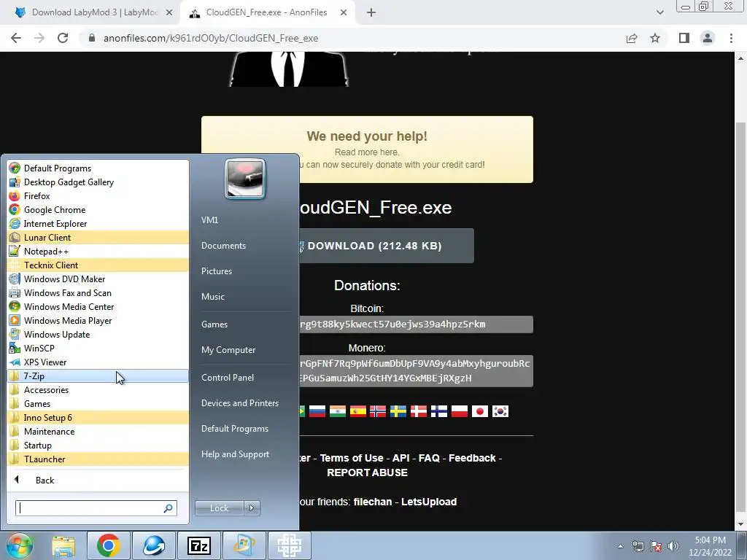The image size is (747, 560).
Task: Follow the 'Read more here.' link
Action: click(x=367, y=152)
